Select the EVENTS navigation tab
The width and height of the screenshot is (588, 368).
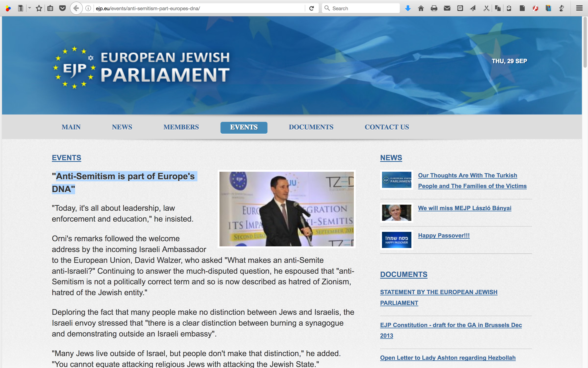244,128
